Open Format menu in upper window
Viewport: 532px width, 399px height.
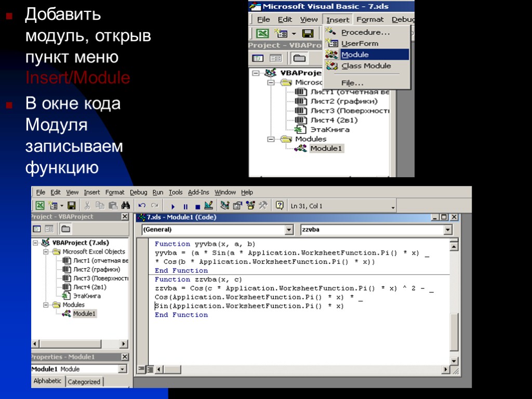click(x=370, y=20)
